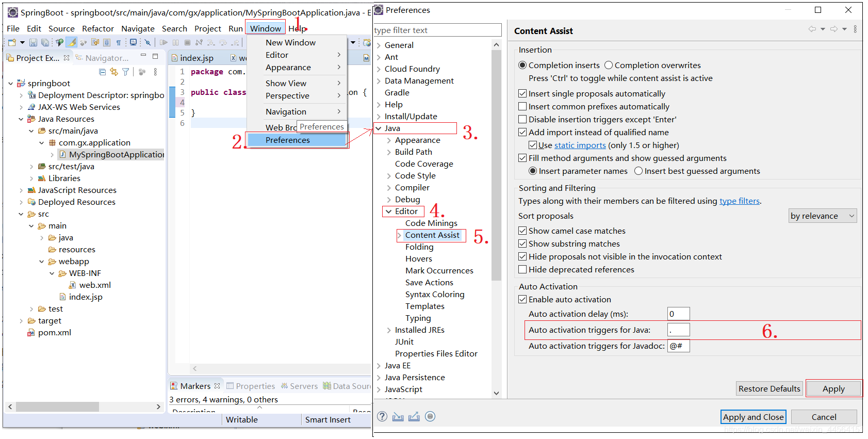
Task: Click the Resume debug toolbar icon
Action: 163,42
